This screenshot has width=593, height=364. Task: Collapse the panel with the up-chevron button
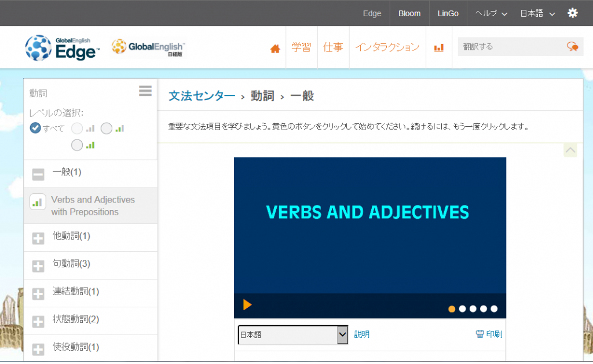click(x=570, y=150)
